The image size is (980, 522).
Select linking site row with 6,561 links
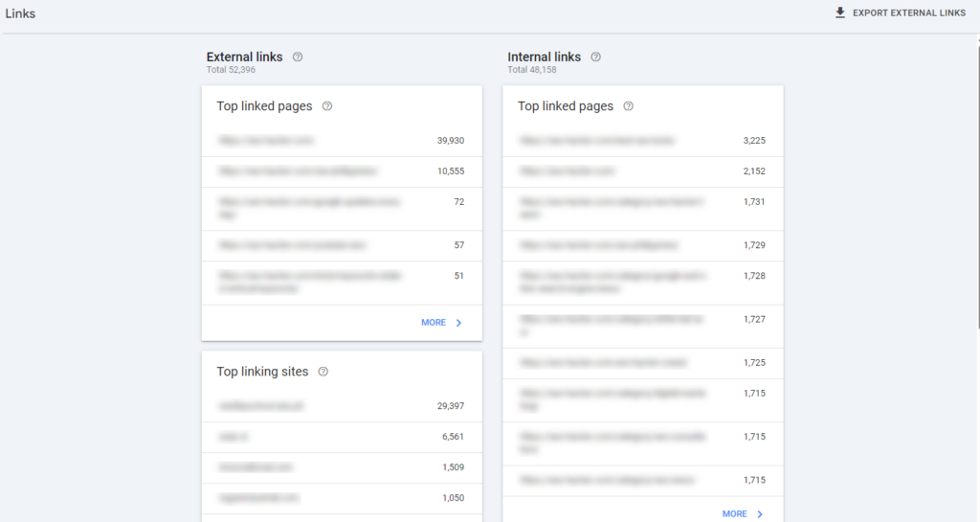tap(342, 437)
